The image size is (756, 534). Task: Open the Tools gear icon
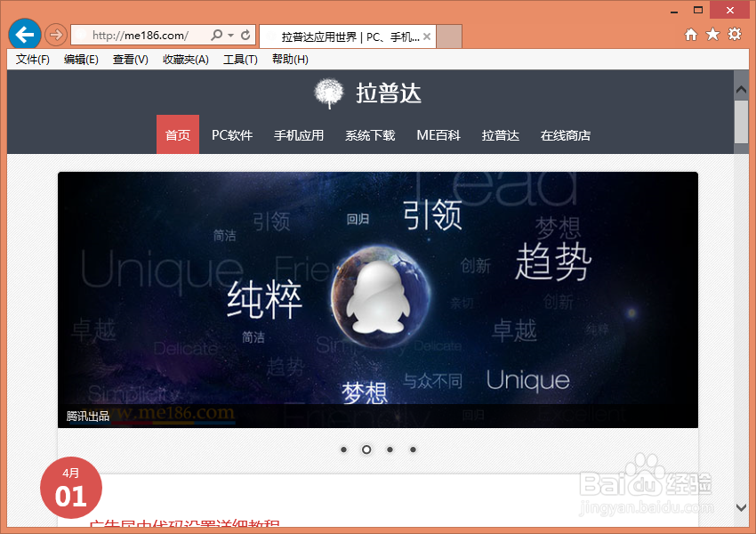[735, 34]
